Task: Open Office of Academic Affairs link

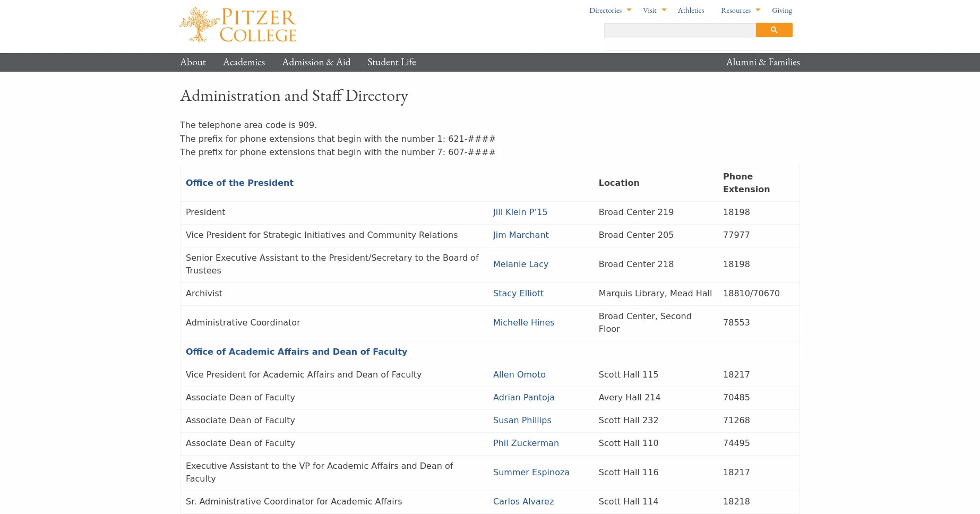Action: click(x=296, y=352)
